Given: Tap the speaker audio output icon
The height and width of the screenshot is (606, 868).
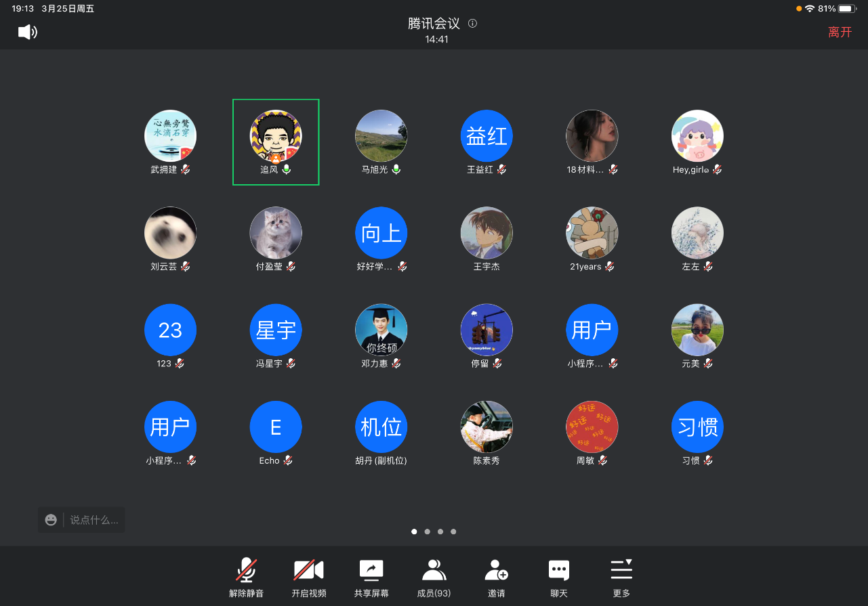Looking at the screenshot, I should 27,32.
